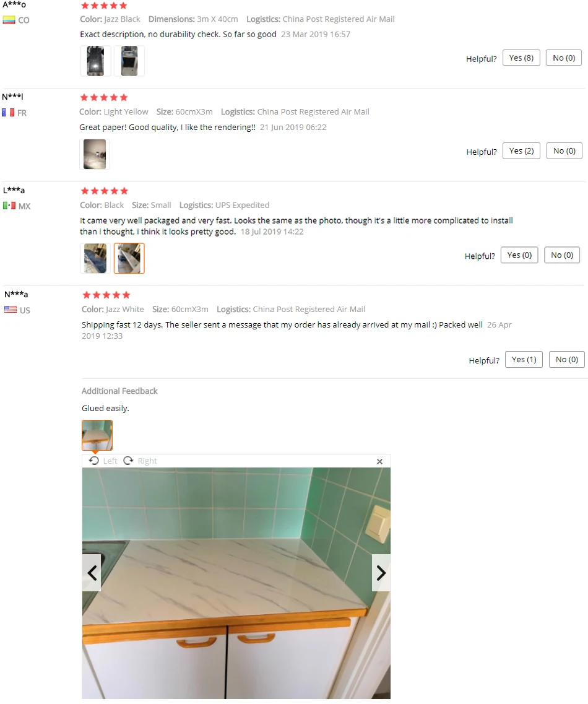588x704 pixels.
Task: Rotate the review photo right
Action: pyautogui.click(x=140, y=461)
